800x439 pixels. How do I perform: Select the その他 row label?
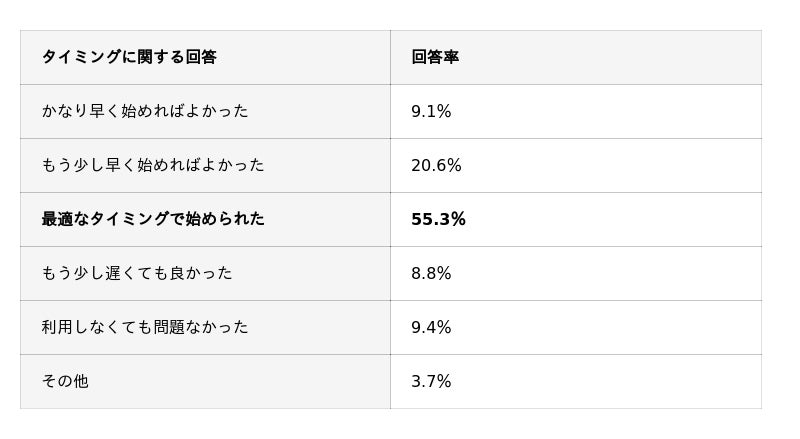click(65, 381)
